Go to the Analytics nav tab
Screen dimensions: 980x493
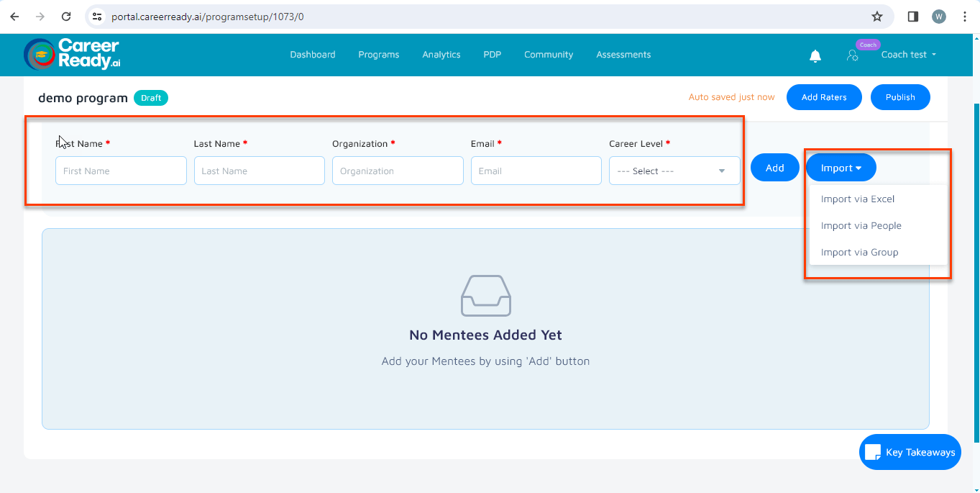pos(441,55)
